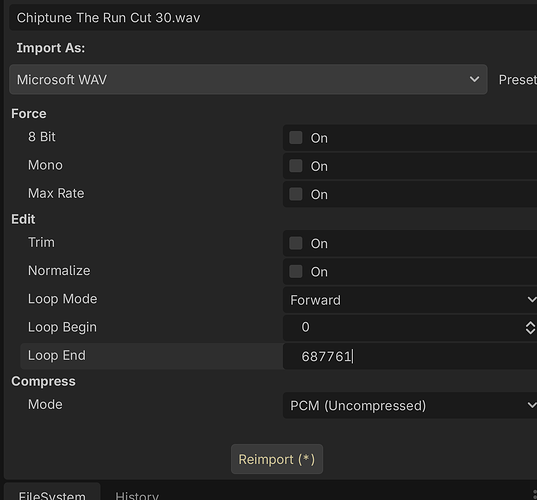The width and height of the screenshot is (537, 500).
Task: Toggle the Mono checkbox on
Action: click(296, 166)
